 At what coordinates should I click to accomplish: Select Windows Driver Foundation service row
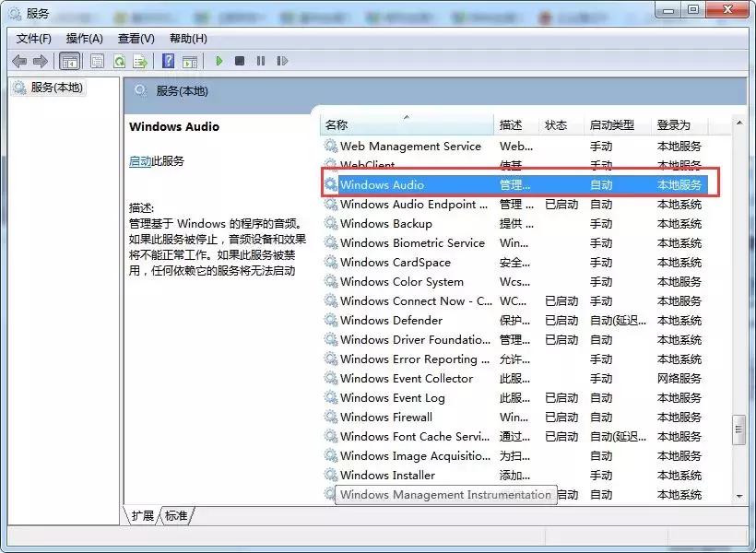(514, 339)
